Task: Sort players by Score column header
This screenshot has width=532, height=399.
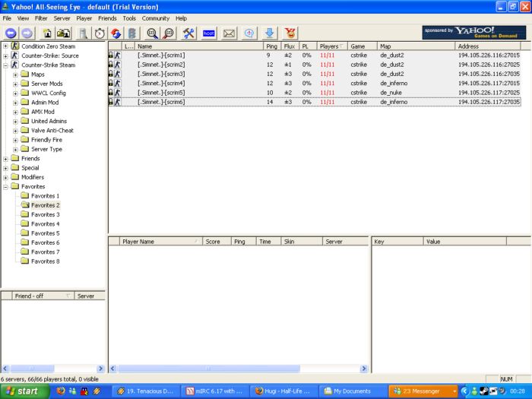Action: [x=217, y=242]
